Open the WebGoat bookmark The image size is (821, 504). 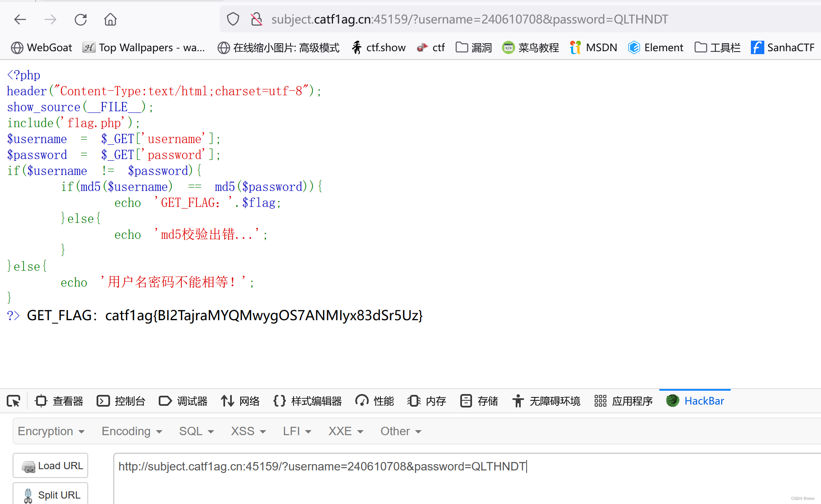(42, 47)
